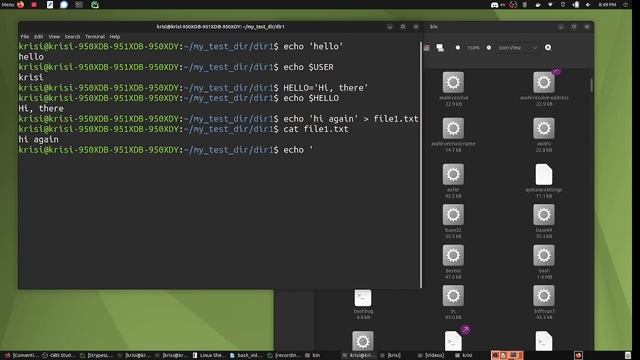Open the blue chat bubble launcher icon

64,4
